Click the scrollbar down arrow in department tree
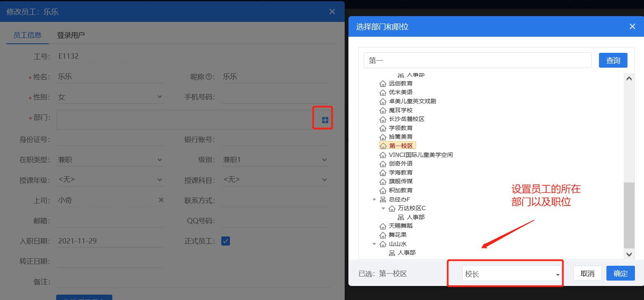644x300 pixels. point(629,255)
